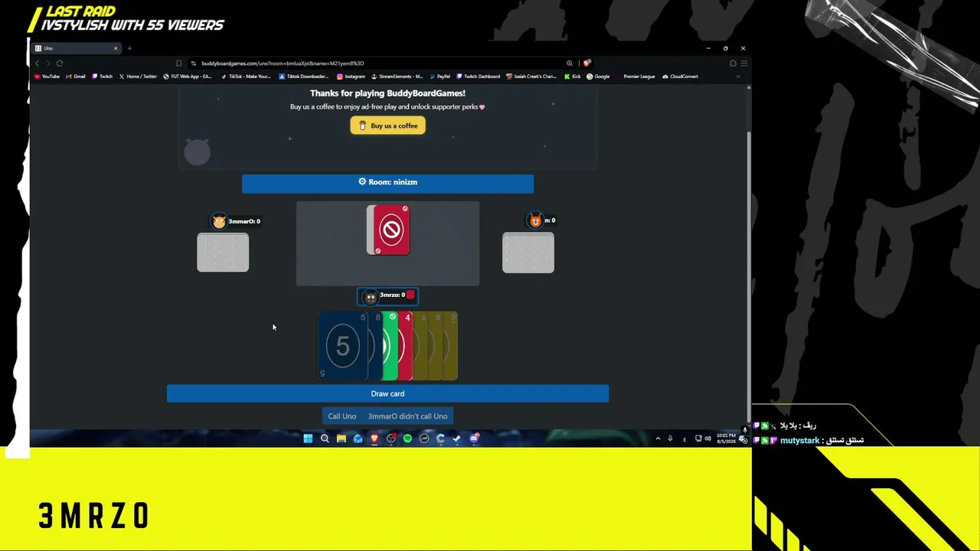This screenshot has width=980, height=551.
Task: Open the Isaiah Creati's Chan bookmark
Action: [x=531, y=77]
